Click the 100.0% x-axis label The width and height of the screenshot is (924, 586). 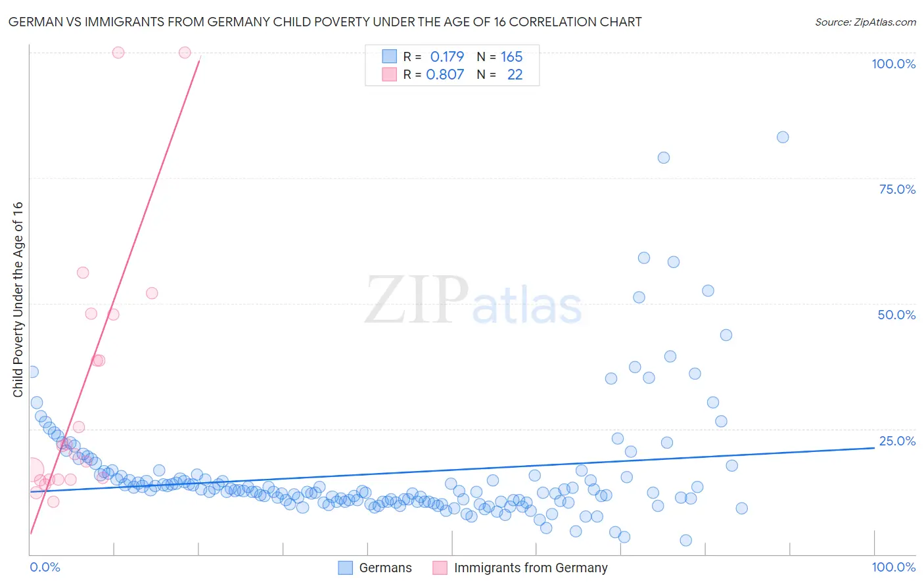[893, 567]
